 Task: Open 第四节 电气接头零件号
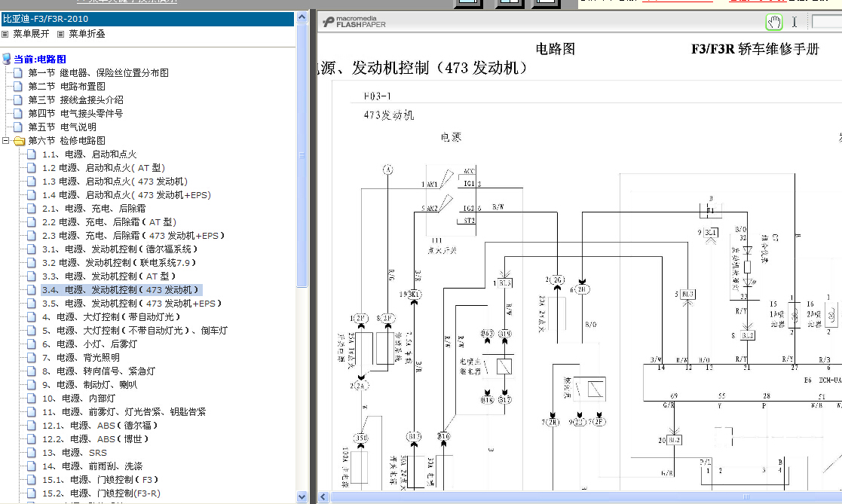coord(75,113)
